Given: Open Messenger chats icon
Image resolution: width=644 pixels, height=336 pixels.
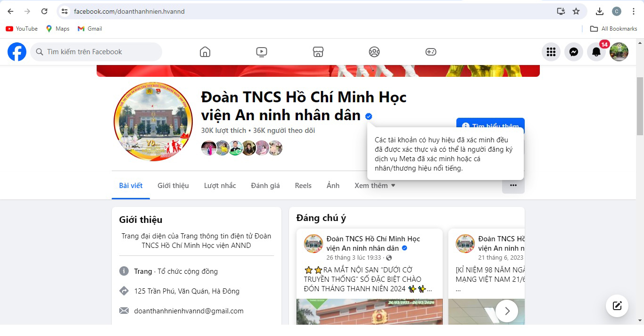Looking at the screenshot, I should pyautogui.click(x=574, y=52).
